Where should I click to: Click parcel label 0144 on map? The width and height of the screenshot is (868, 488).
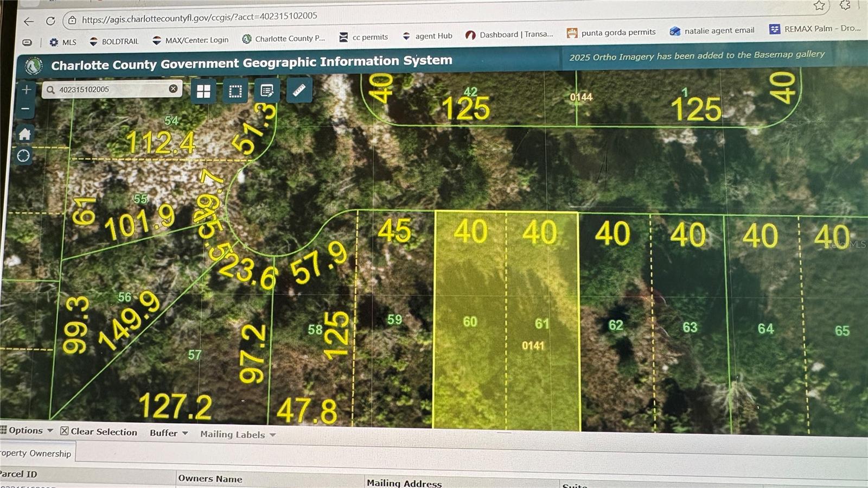pyautogui.click(x=581, y=97)
